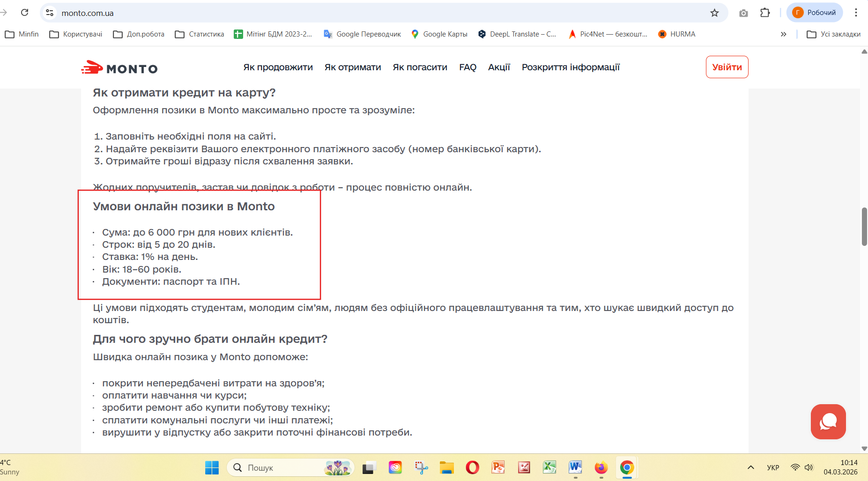Click the camera icon in Chrome toolbar

743,13
